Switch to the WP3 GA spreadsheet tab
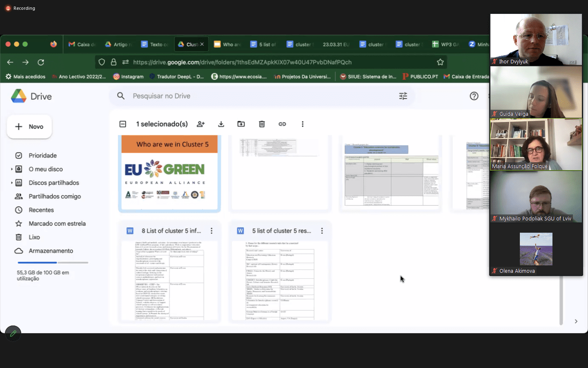This screenshot has height=368, width=588. 446,44
